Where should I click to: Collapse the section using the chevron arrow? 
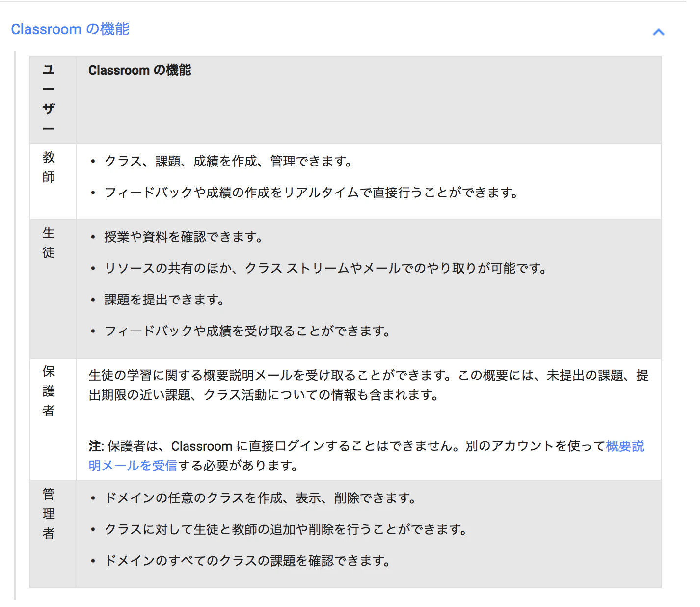click(658, 32)
